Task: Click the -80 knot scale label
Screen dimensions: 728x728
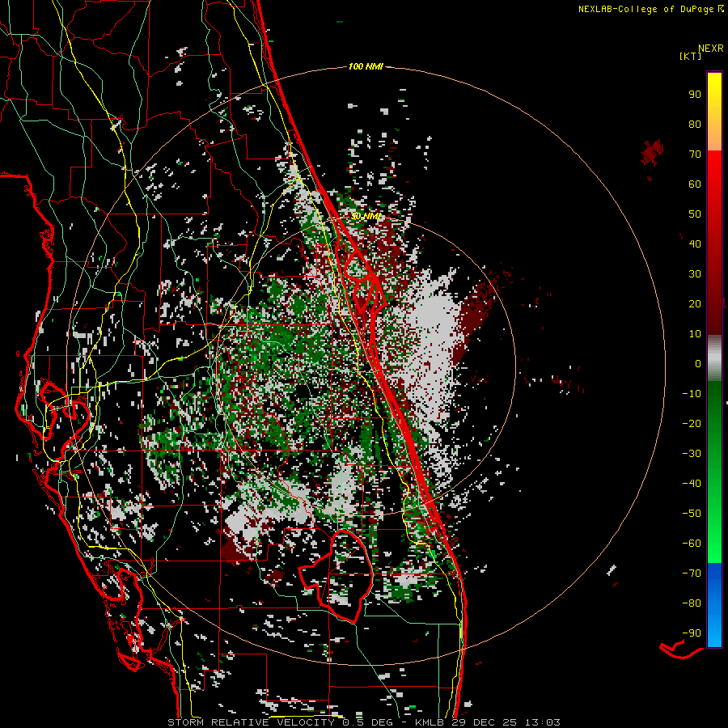Action: pyautogui.click(x=692, y=603)
